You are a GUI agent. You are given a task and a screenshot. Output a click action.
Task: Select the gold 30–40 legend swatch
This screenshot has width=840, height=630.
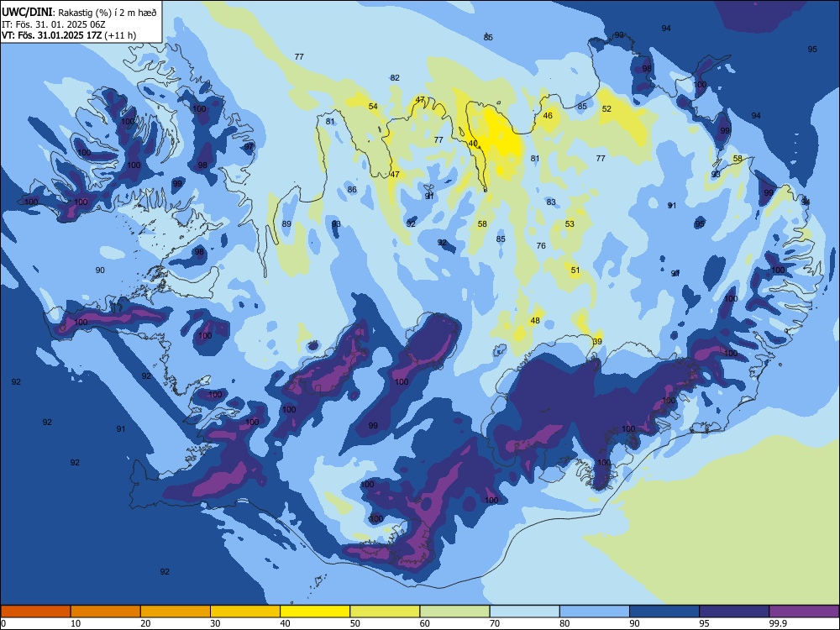(245, 612)
